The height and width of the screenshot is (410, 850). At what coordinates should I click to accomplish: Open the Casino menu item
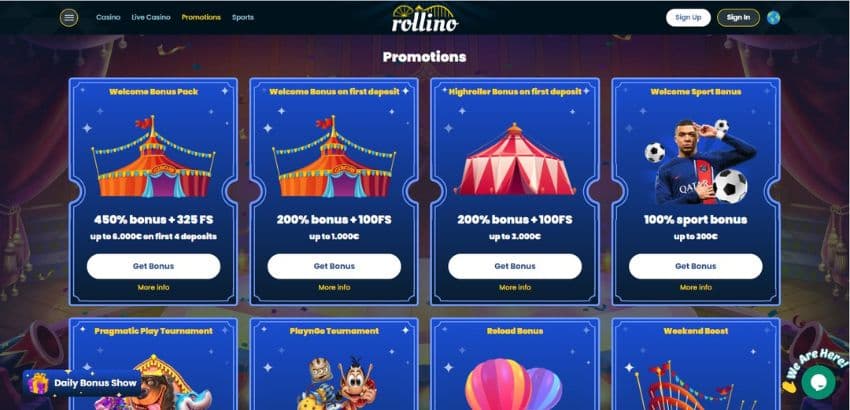pyautogui.click(x=108, y=17)
